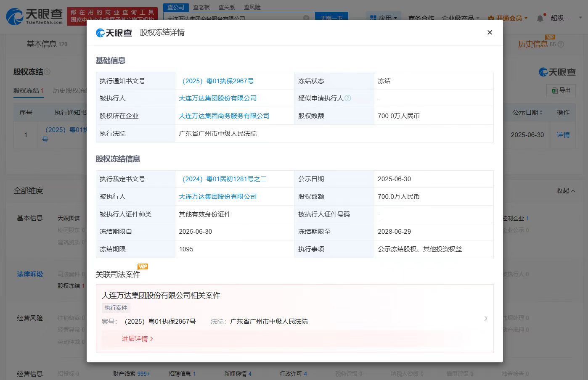Click the 导出 export button
The width and height of the screenshot is (588, 380).
pyautogui.click(x=561, y=90)
